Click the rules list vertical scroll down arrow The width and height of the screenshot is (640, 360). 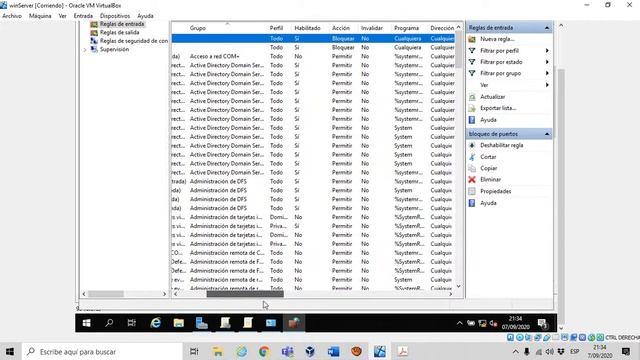(x=459, y=287)
